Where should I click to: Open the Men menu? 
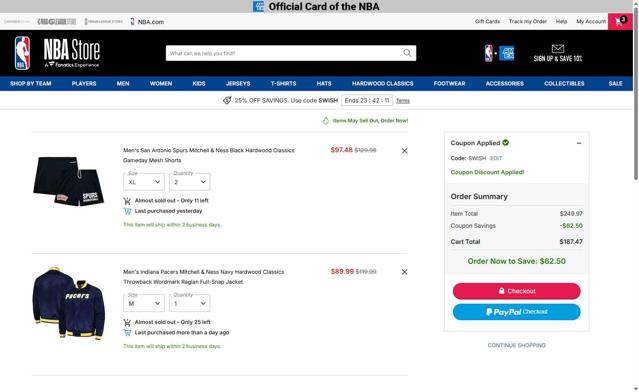point(123,84)
